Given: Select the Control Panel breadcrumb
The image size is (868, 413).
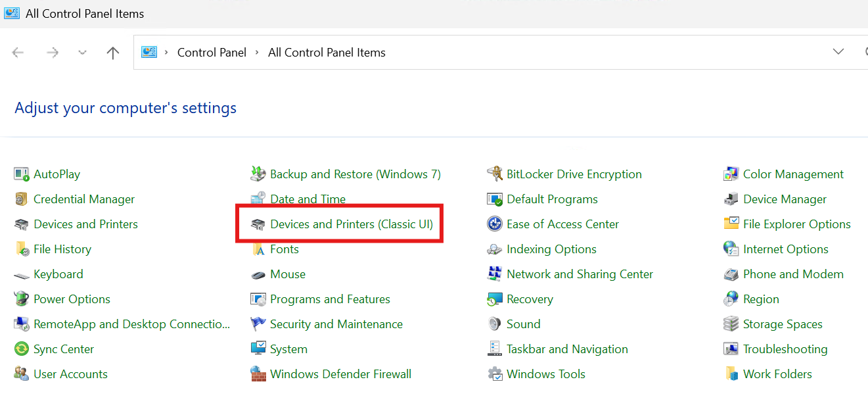Looking at the screenshot, I should [x=212, y=53].
